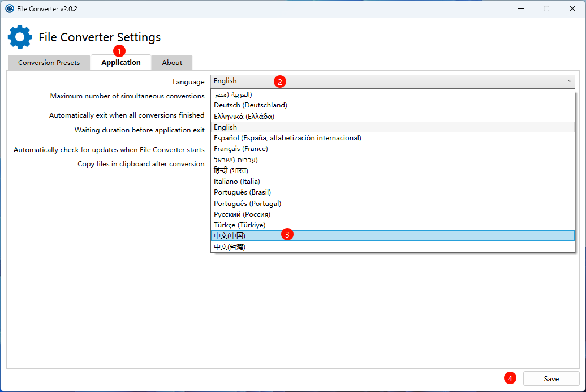Click the blue settings gear icon
This screenshot has width=586, height=392.
point(20,37)
